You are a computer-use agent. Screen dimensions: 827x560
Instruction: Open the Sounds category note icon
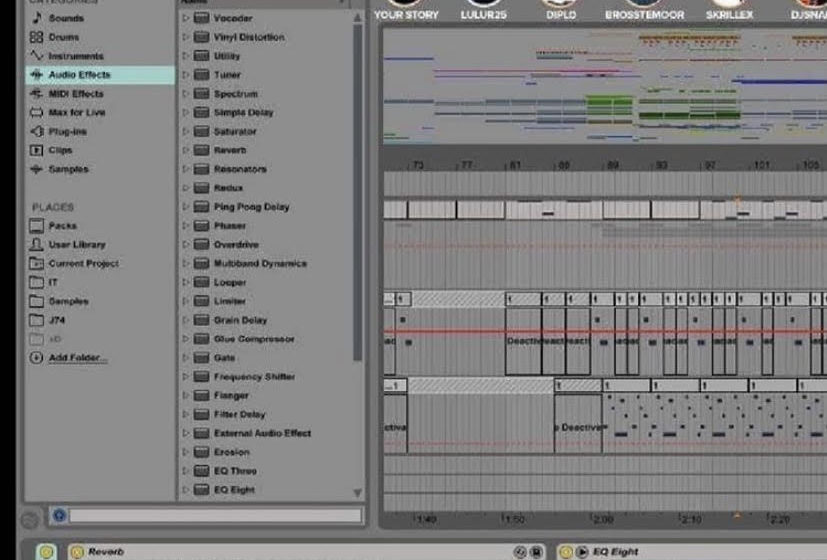[37, 18]
